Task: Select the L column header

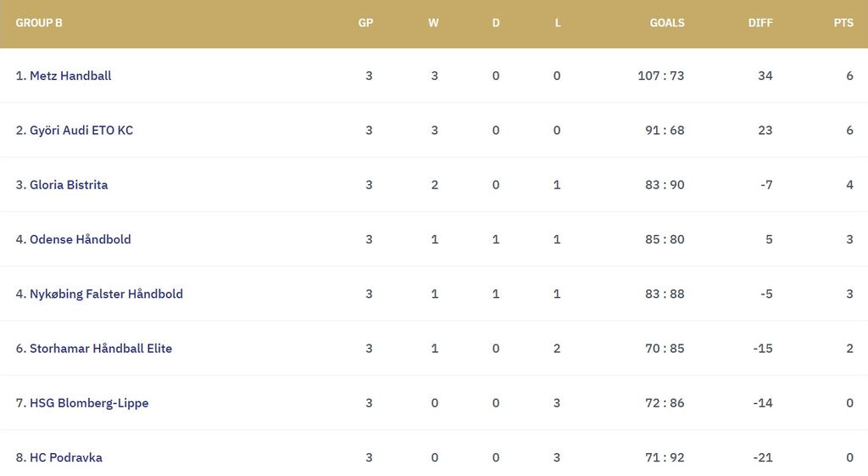Action: tap(558, 23)
